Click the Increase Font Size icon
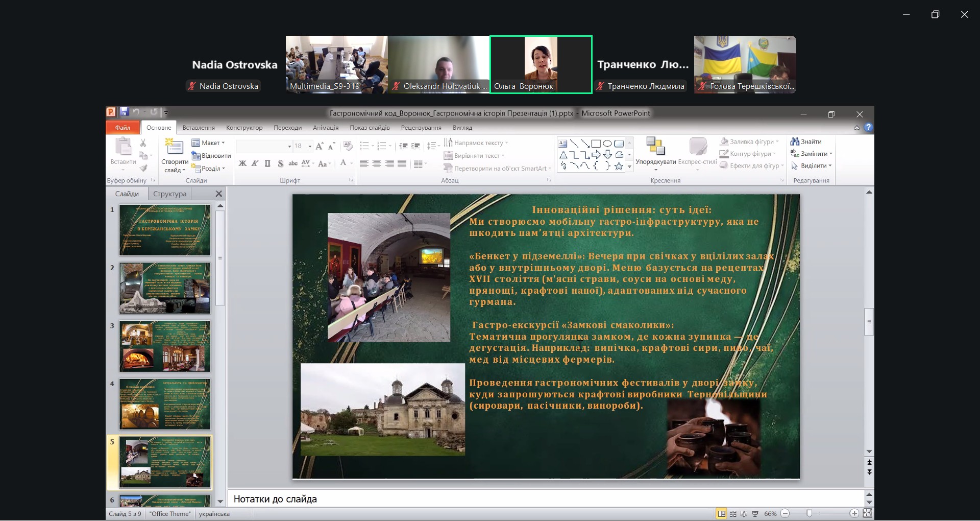 point(320,146)
